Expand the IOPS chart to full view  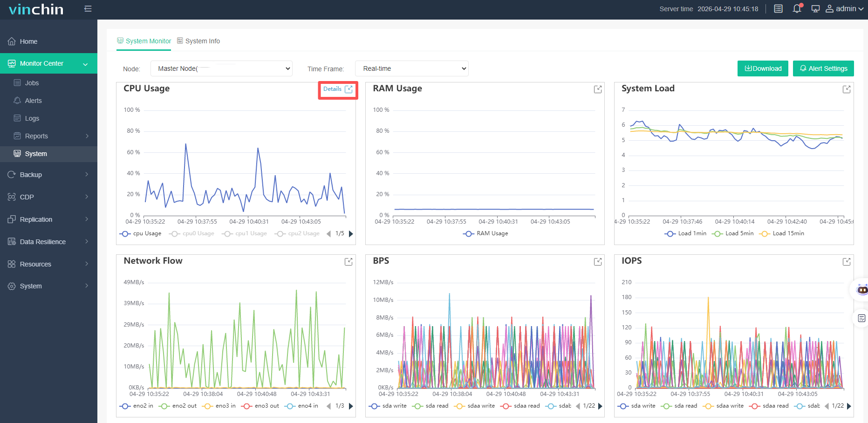[x=847, y=262]
